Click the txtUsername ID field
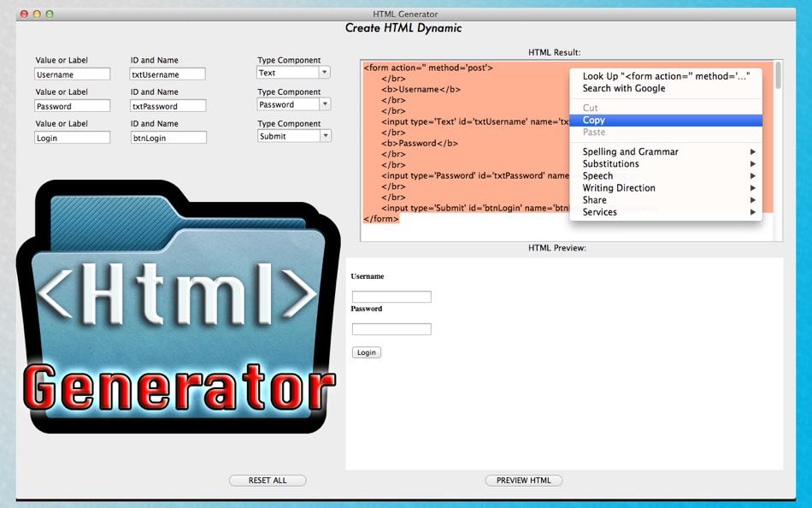Screen dimensions: 812x508 168,74
